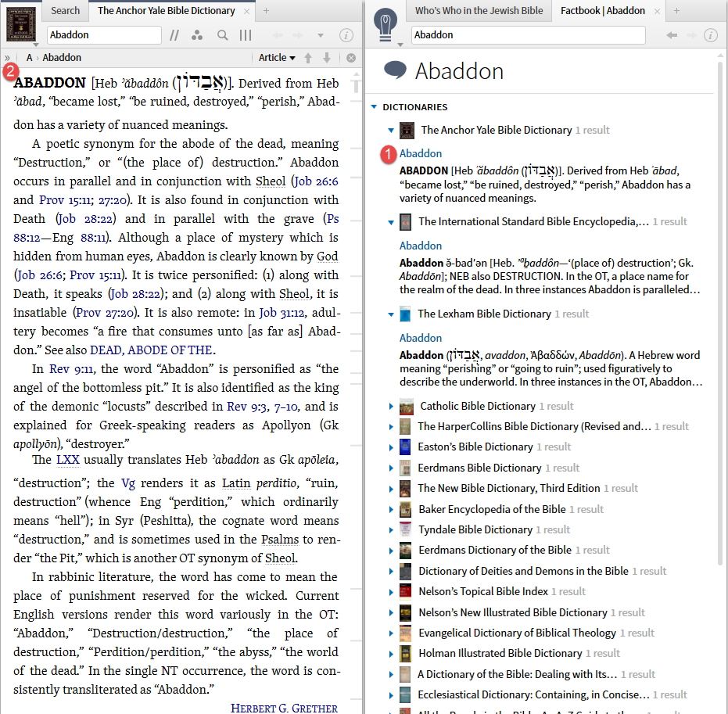Click the Factbook lightbulb icon

click(386, 25)
